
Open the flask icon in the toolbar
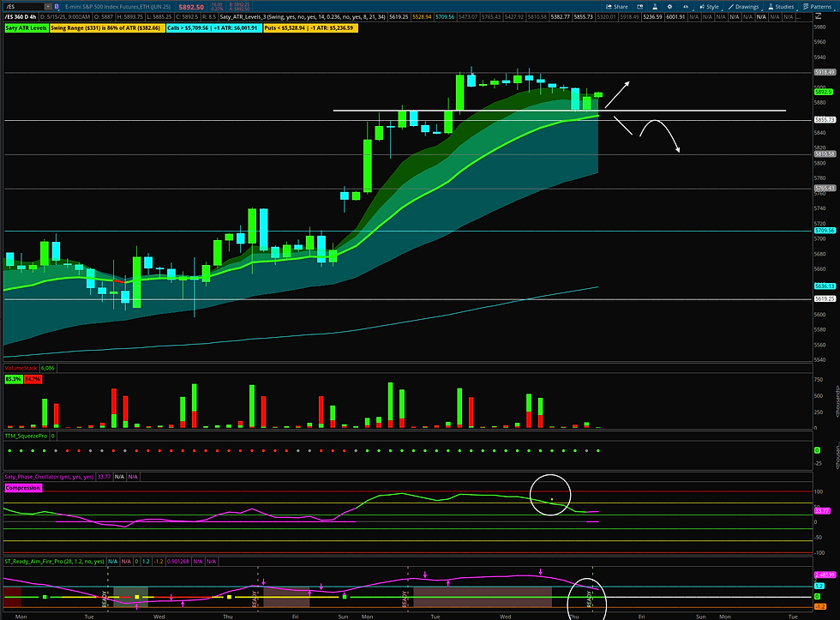click(x=655, y=6)
